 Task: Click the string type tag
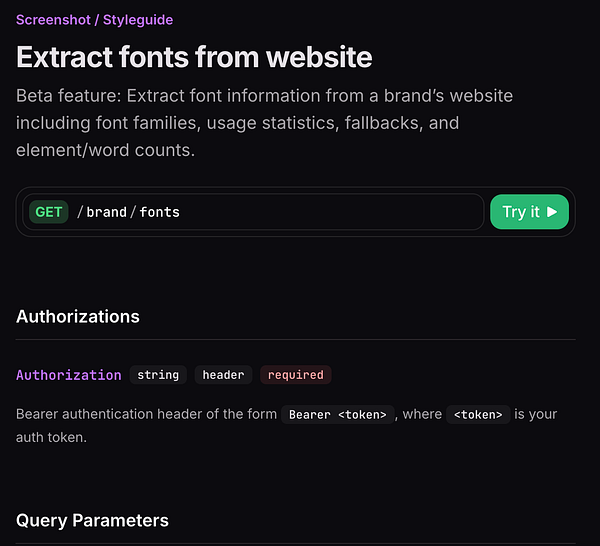tap(158, 375)
